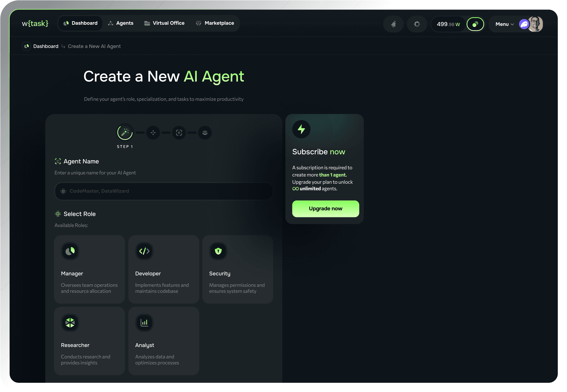Jump to step two wizard icon

153,133
